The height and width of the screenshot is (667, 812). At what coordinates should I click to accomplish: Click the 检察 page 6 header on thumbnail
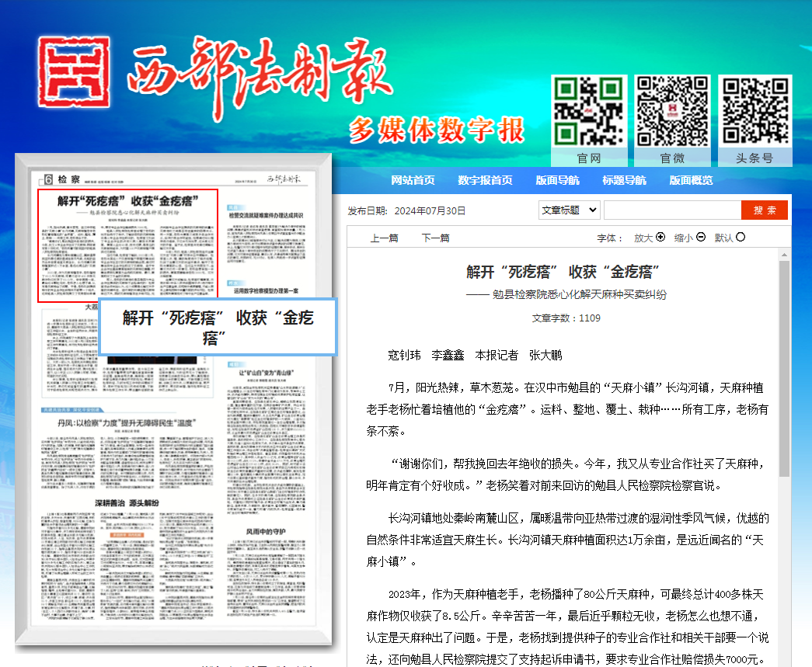coord(61,179)
